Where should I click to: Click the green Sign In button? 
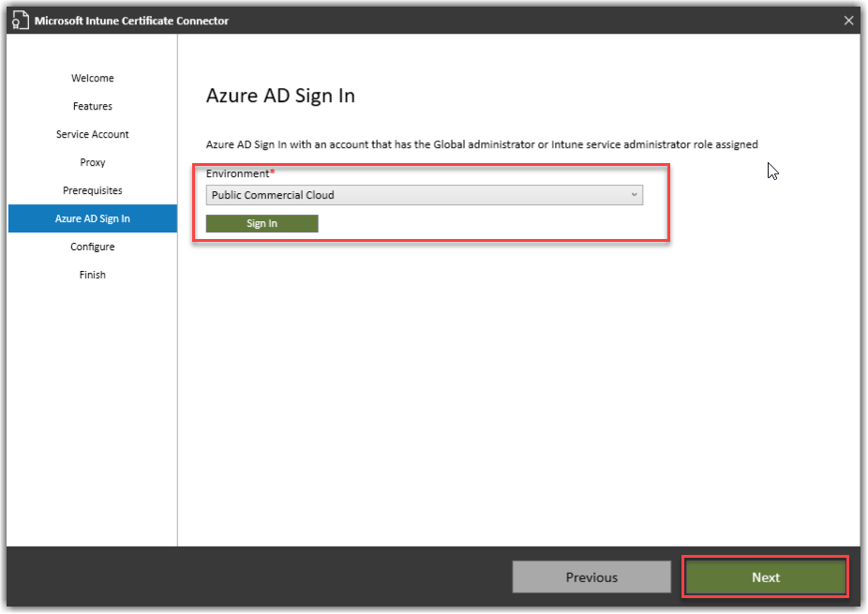[x=262, y=223]
